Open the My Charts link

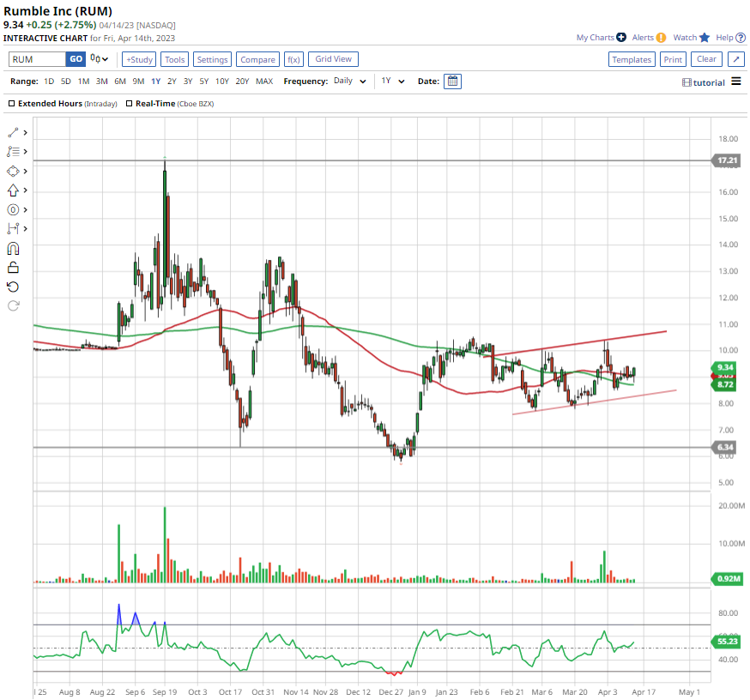tap(595, 37)
